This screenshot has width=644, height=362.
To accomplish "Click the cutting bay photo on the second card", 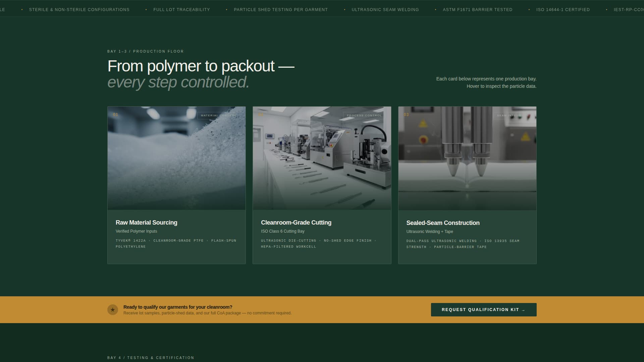I will click(322, 158).
